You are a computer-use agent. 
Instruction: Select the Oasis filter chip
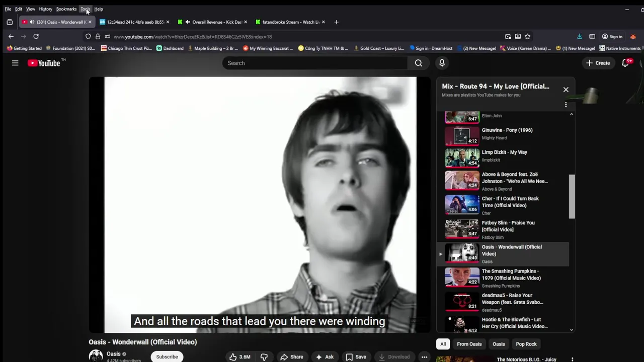[499, 344]
